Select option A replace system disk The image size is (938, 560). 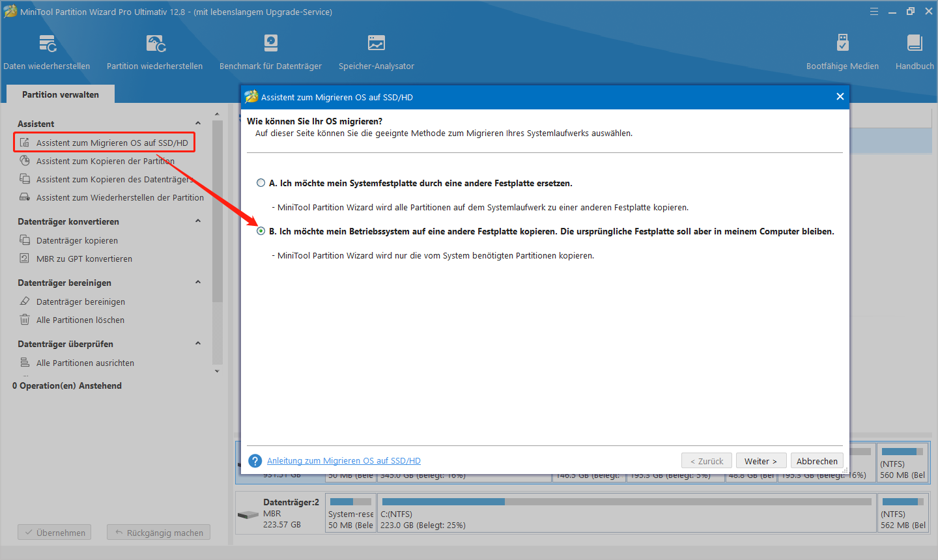click(x=261, y=183)
